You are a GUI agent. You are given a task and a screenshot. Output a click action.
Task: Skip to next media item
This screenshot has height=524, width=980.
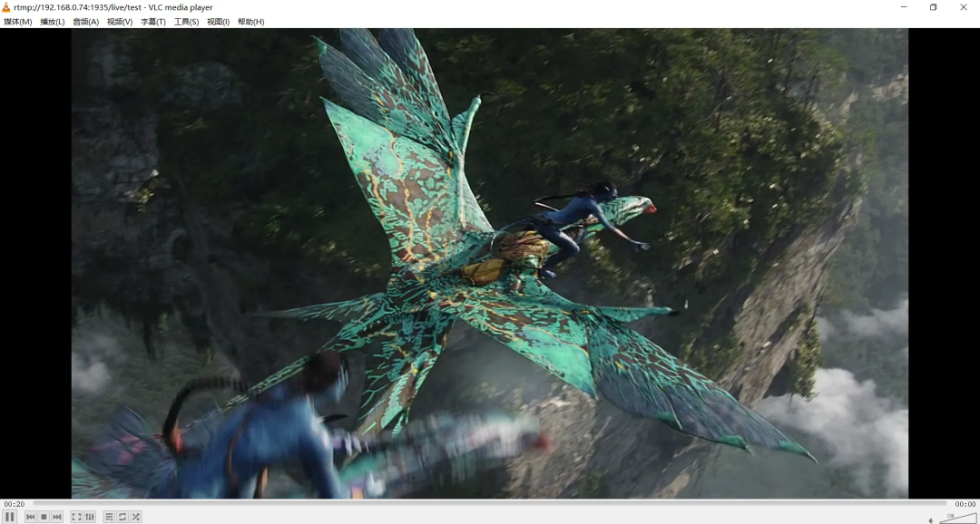click(x=57, y=517)
